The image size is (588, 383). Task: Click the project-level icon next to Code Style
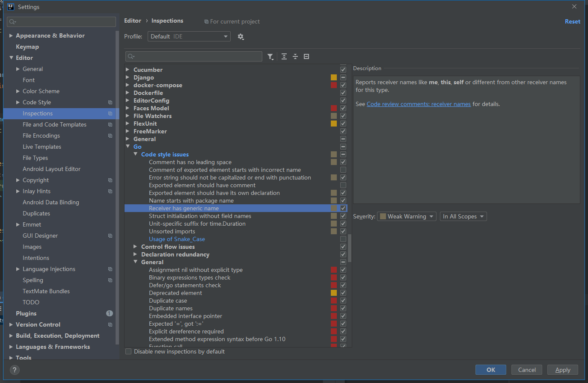[x=110, y=103]
